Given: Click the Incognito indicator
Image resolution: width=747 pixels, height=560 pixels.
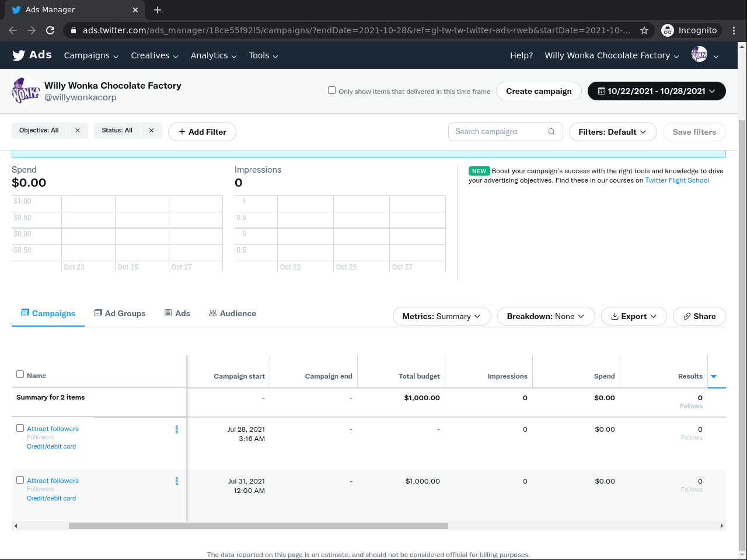Looking at the screenshot, I should [691, 30].
